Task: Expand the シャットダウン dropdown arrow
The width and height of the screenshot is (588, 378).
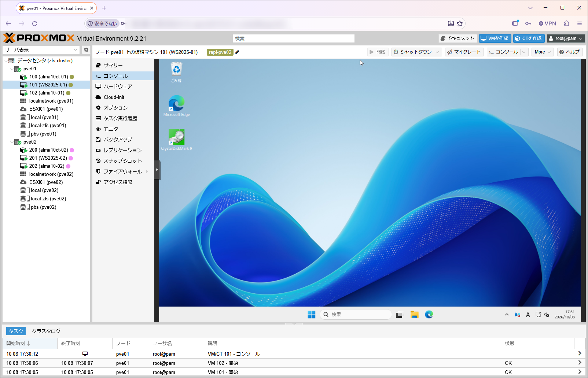Action: click(437, 52)
